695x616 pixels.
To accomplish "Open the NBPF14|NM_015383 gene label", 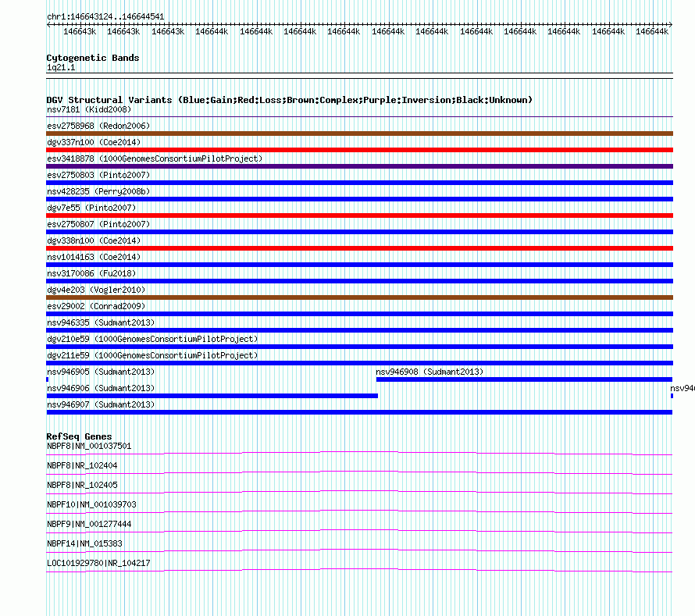I will pos(84,543).
